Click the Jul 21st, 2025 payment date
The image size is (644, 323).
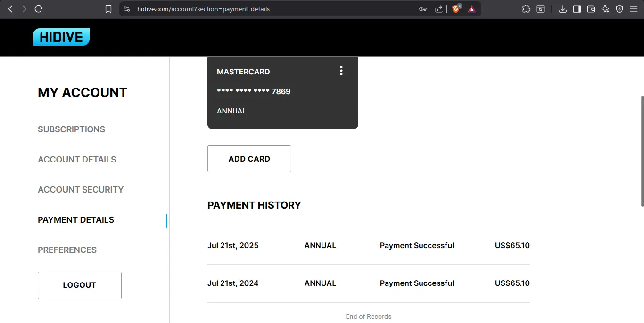click(x=233, y=246)
